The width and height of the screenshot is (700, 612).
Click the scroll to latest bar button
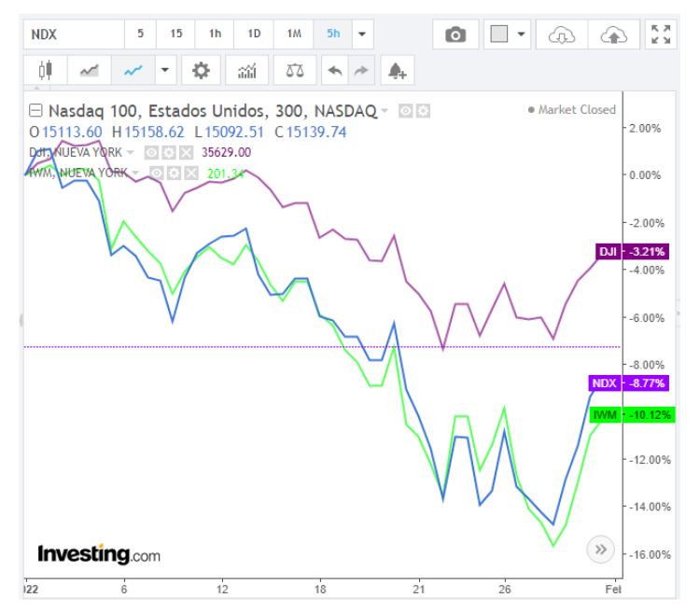click(x=600, y=549)
